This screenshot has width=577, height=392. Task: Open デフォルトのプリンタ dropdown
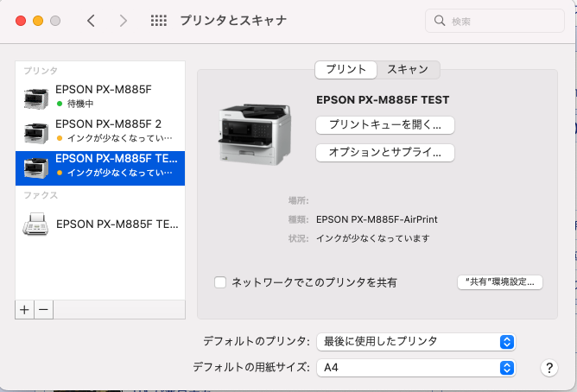point(415,342)
